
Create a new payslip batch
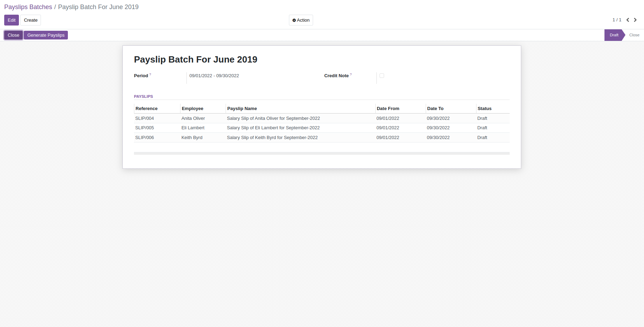30,20
